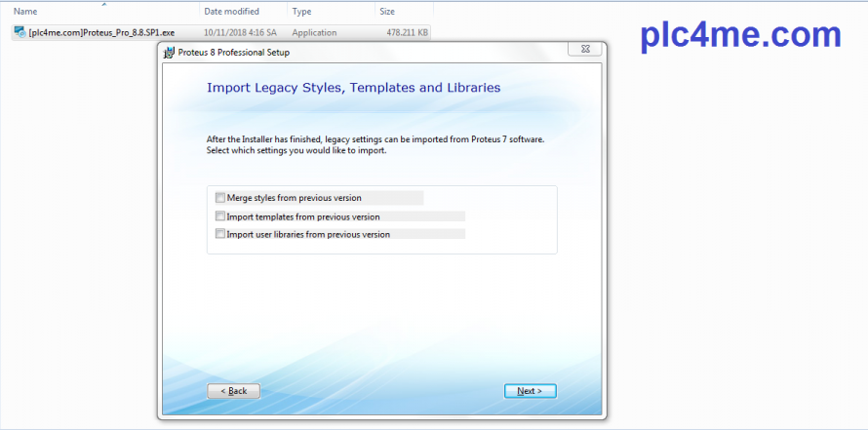
Task: Click the Proteus 8 Professional Setup title text
Action: (234, 52)
